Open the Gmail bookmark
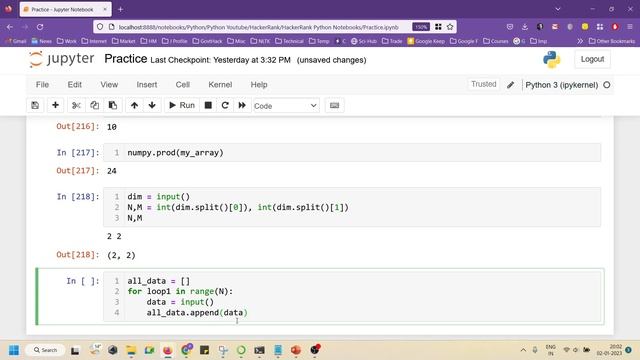 (16, 41)
